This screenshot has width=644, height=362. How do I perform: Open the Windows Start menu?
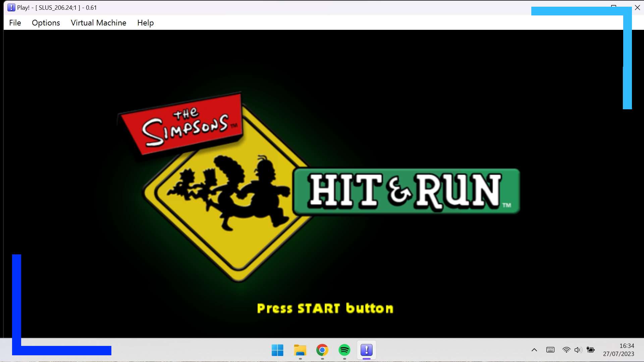pyautogui.click(x=277, y=350)
